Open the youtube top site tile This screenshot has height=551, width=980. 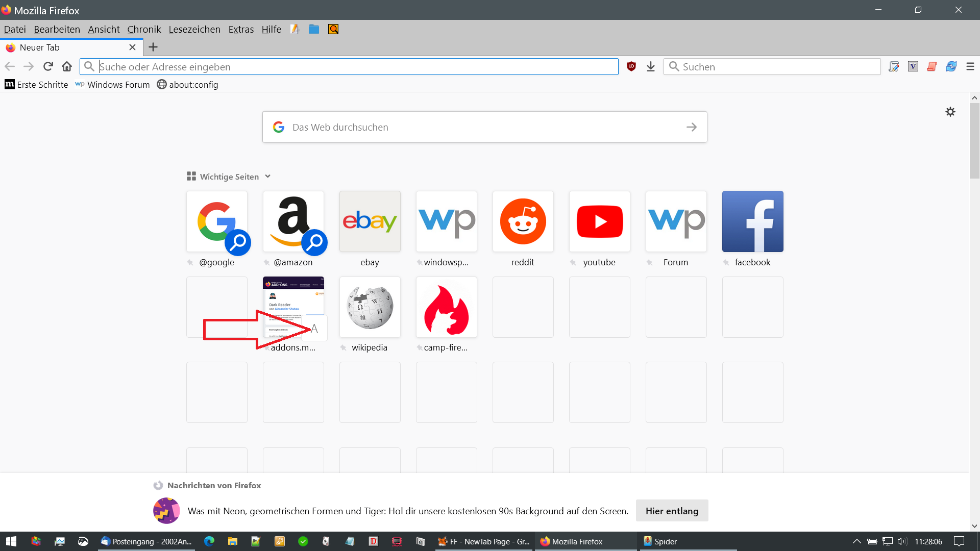pos(599,222)
